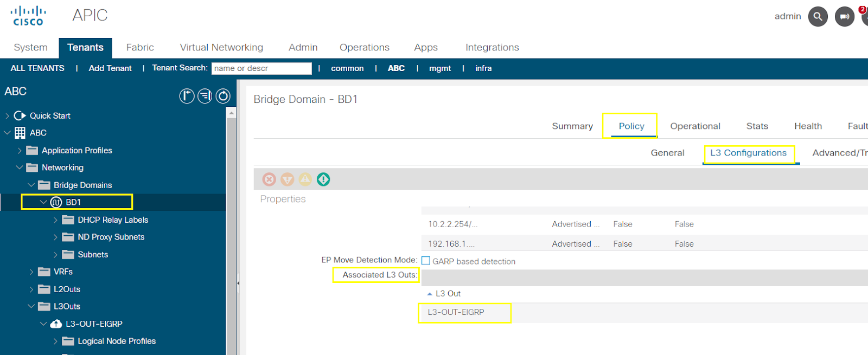The width and height of the screenshot is (868, 355).
Task: Open the announcements megaphone icon
Action: tap(844, 17)
